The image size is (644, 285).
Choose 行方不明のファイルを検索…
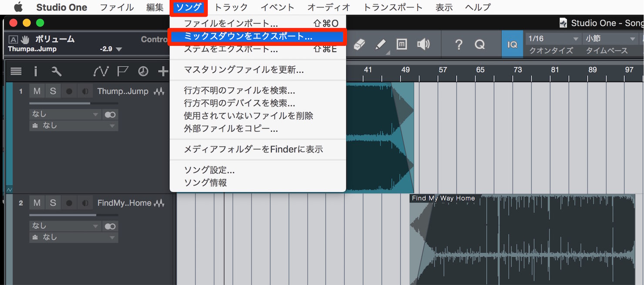(258, 91)
